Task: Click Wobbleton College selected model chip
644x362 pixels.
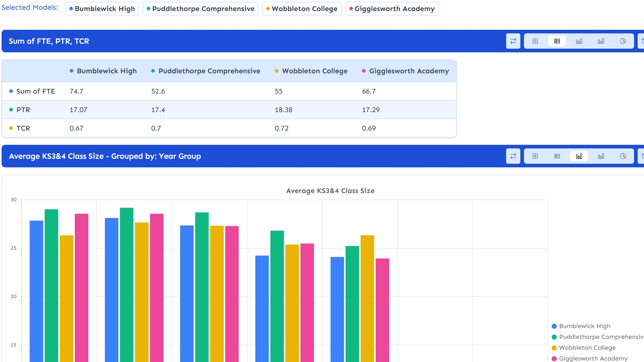Action: pyautogui.click(x=301, y=9)
